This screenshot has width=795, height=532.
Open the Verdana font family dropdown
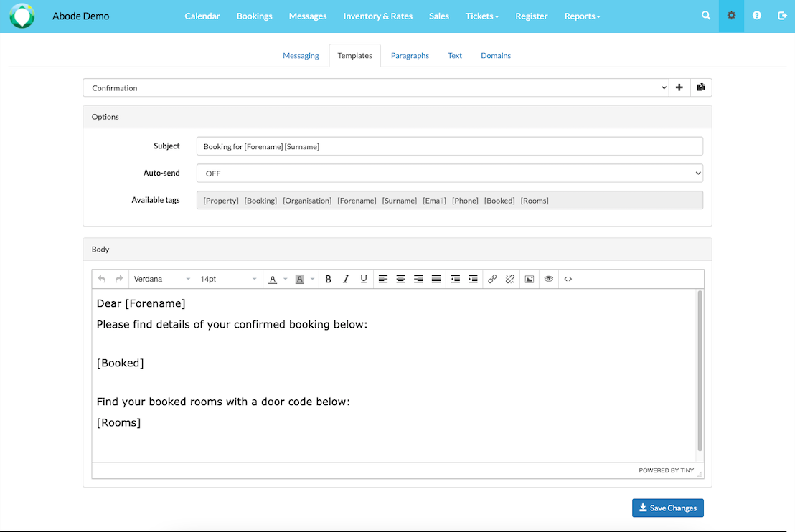(161, 279)
